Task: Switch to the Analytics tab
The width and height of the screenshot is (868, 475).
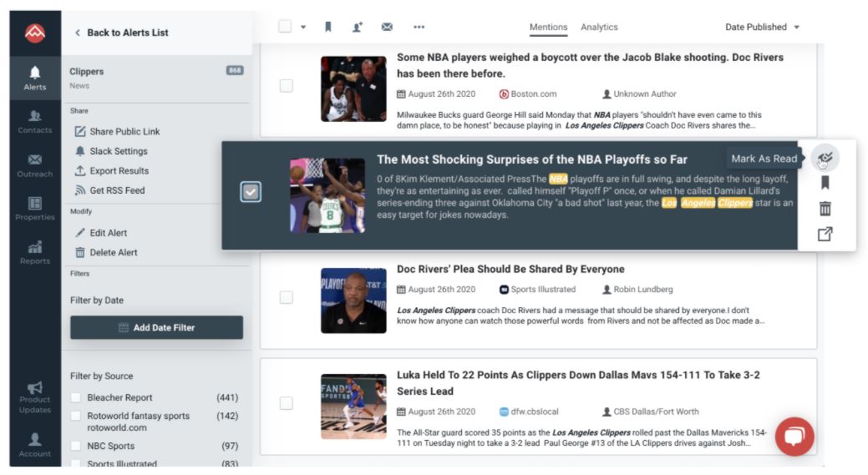Action: click(599, 27)
